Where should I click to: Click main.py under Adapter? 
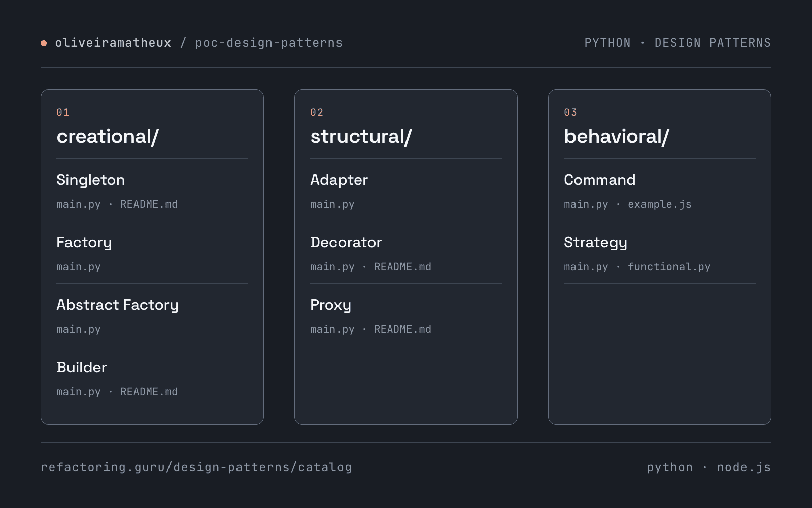tap(332, 204)
